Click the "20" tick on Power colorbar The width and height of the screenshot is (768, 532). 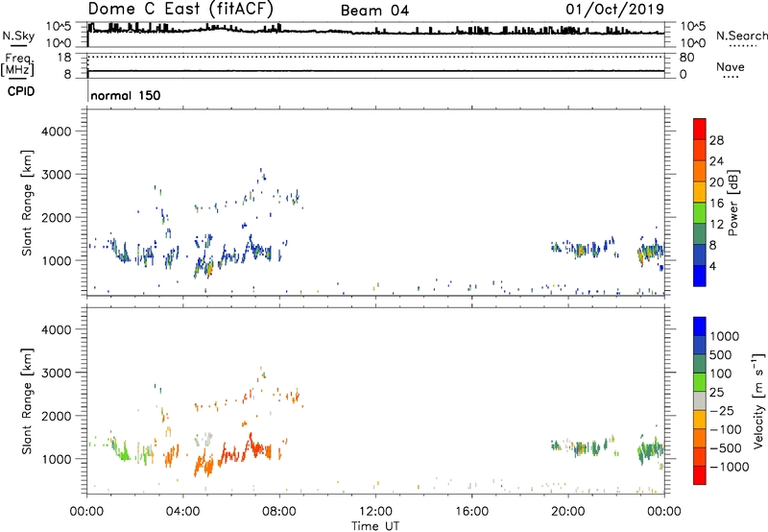pyautogui.click(x=716, y=182)
